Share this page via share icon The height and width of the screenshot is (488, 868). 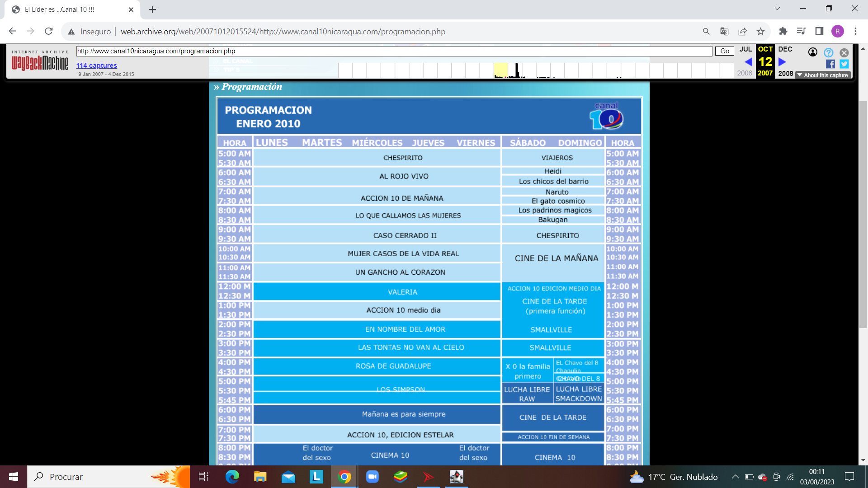742,31
